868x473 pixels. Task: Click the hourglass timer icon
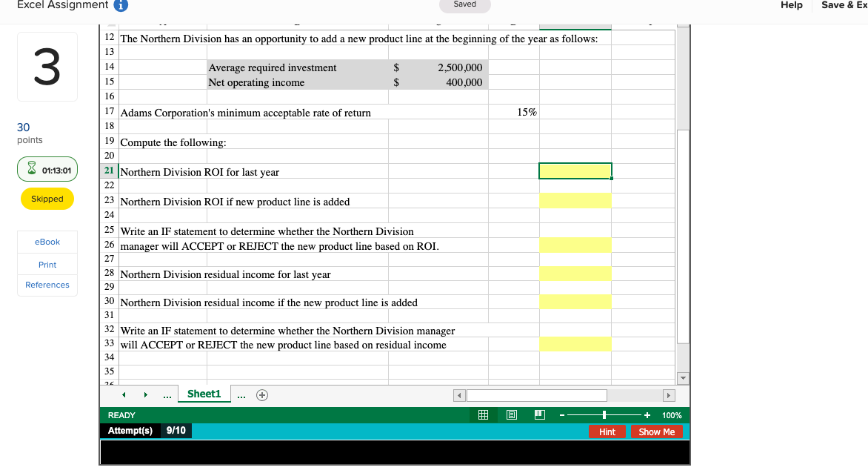click(30, 169)
